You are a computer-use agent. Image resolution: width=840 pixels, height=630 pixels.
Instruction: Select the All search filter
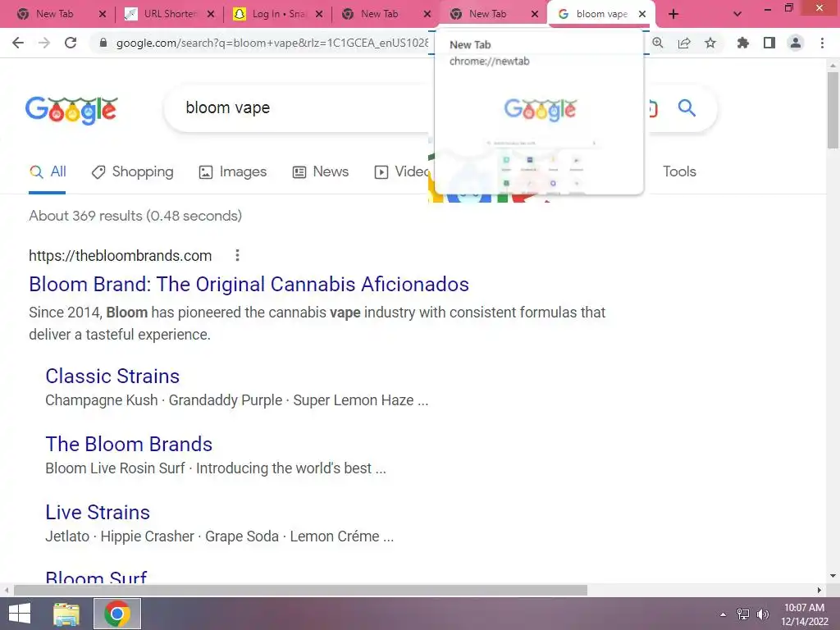48,171
